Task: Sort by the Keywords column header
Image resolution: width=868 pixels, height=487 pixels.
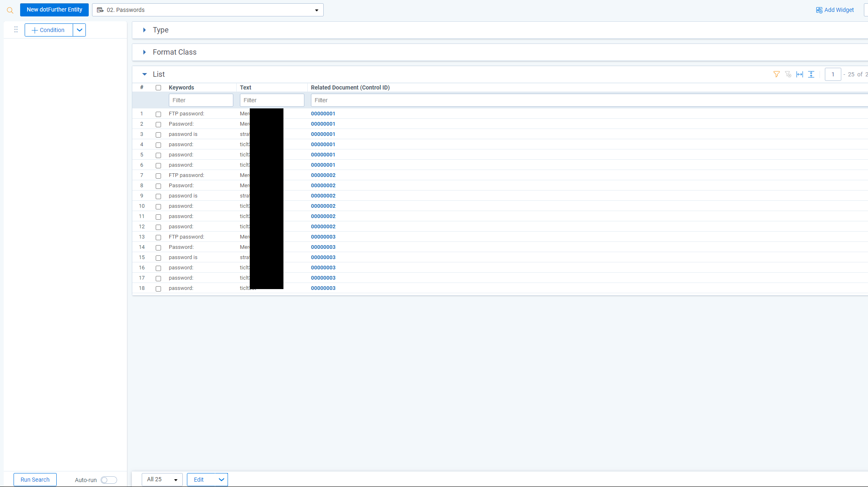Action: tap(181, 87)
